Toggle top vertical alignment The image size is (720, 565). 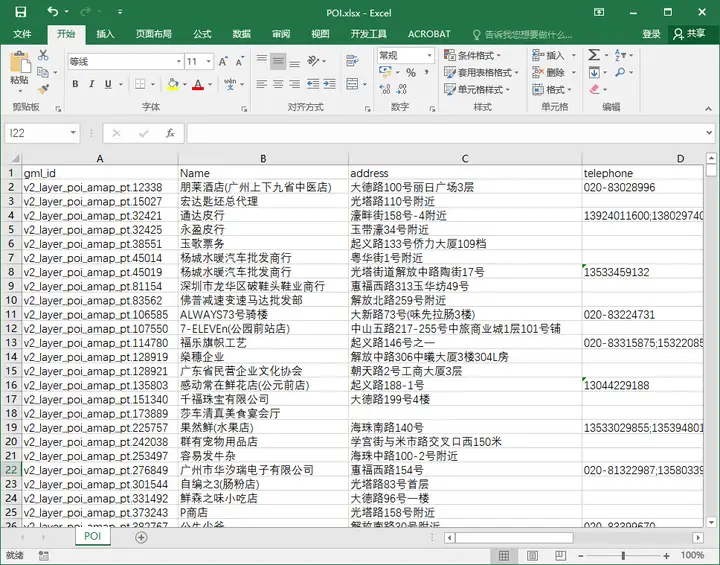(261, 61)
